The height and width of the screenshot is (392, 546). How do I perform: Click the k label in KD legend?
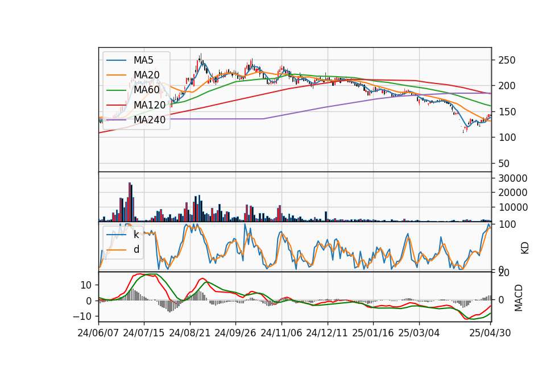click(136, 235)
